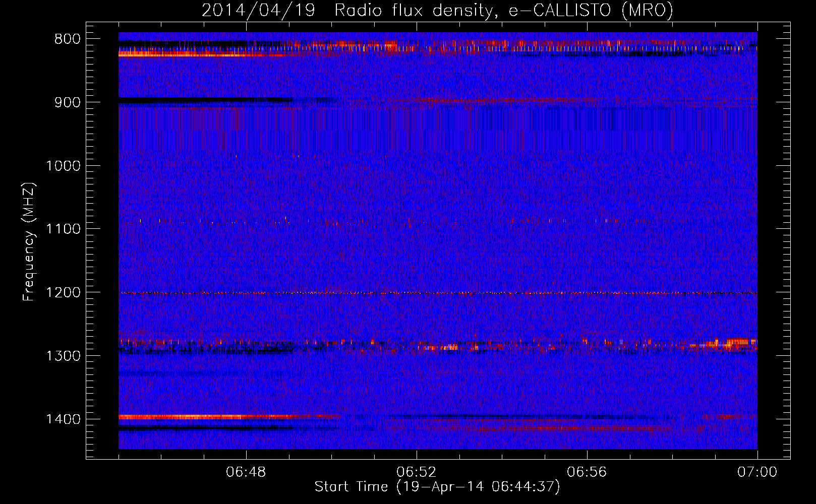The image size is (816, 504).
Task: Click the 1400 frequency tick label
Action: [x=63, y=419]
